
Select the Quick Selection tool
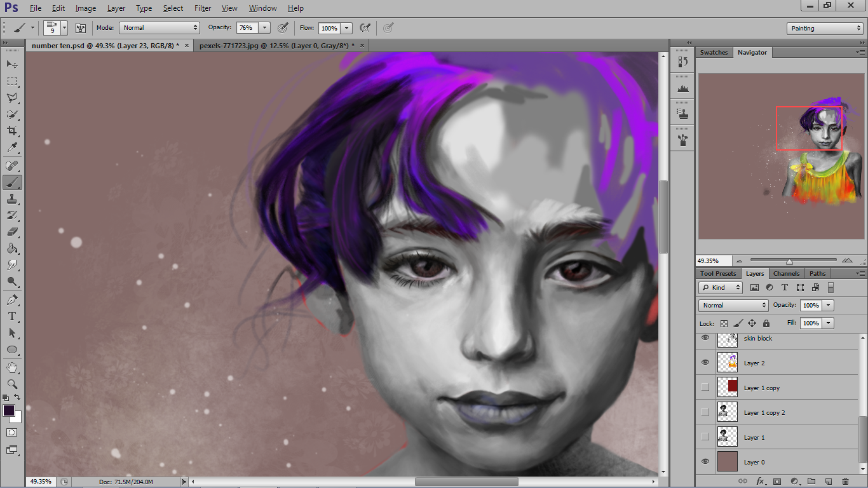12,114
